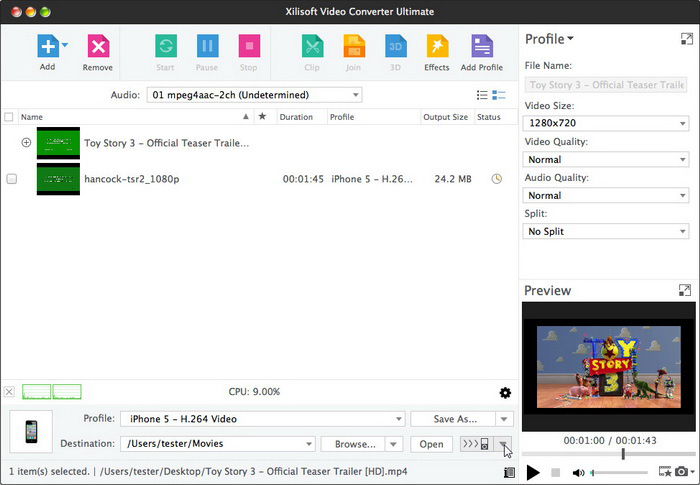Click the Add file icon

(46, 47)
